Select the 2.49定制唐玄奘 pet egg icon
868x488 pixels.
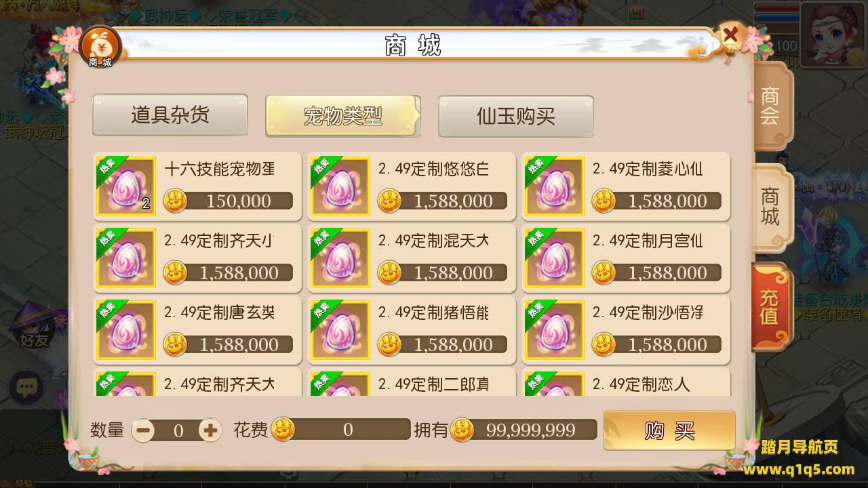click(126, 330)
